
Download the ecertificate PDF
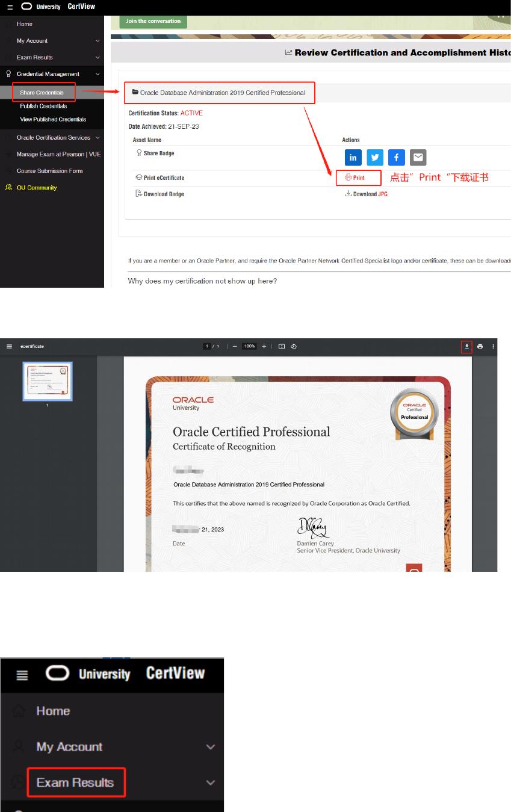[467, 346]
